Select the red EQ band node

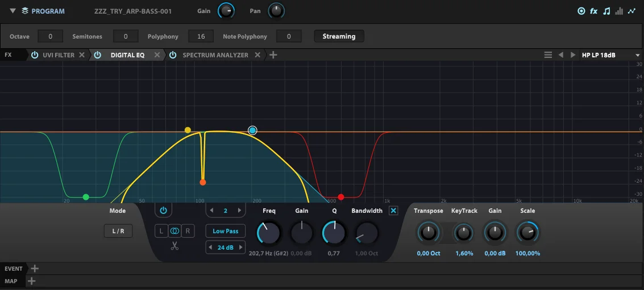tap(340, 197)
